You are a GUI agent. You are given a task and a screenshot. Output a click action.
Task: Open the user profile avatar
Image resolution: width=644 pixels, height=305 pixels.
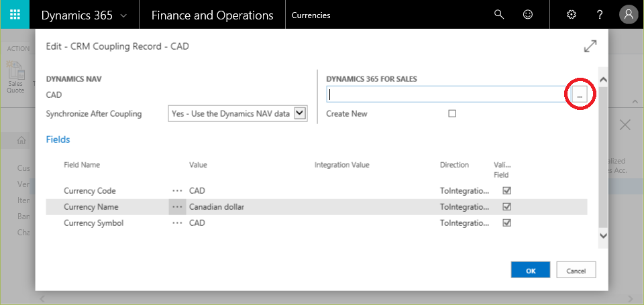coord(629,15)
